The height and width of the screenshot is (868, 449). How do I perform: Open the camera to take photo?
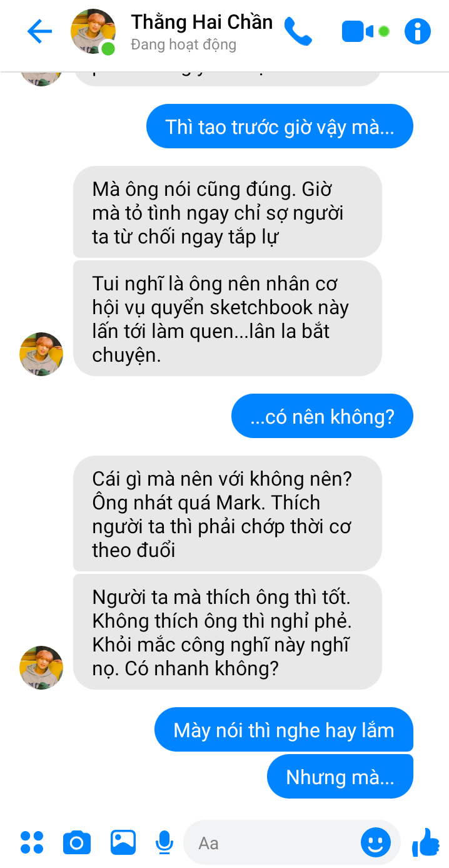click(x=77, y=843)
